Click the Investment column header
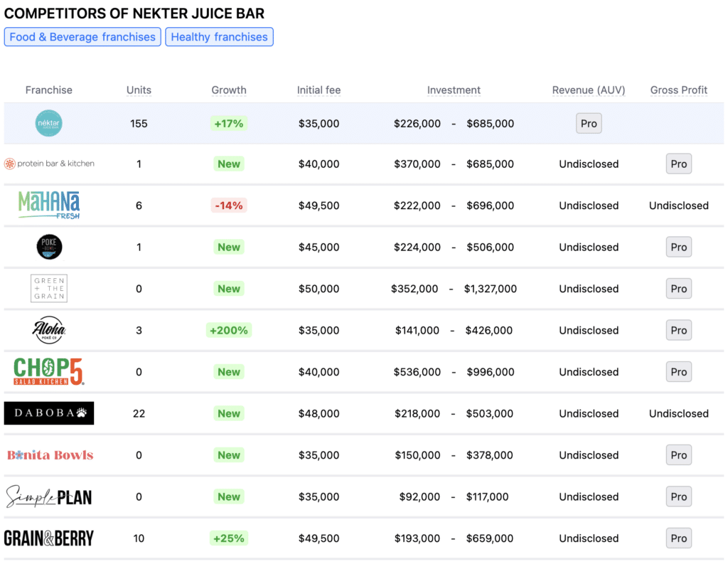 (x=454, y=90)
